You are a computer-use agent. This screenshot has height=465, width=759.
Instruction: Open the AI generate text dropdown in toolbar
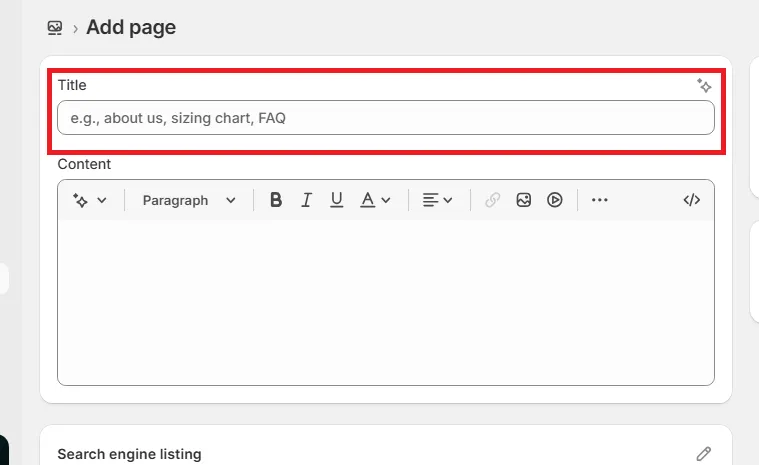tap(90, 200)
